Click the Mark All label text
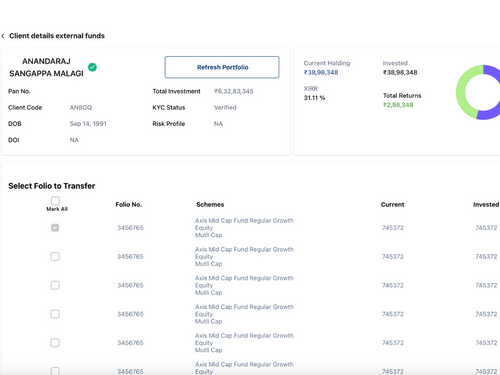500x375 pixels. point(57,209)
